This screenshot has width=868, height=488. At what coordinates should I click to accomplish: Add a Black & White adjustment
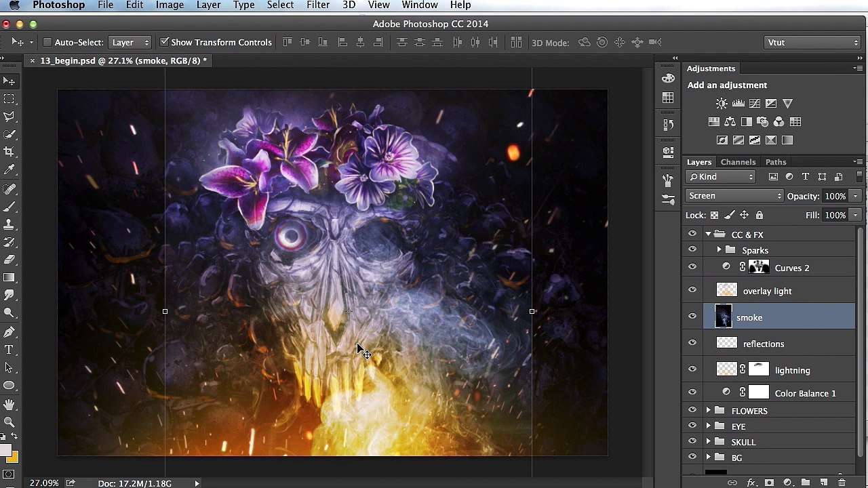point(746,122)
